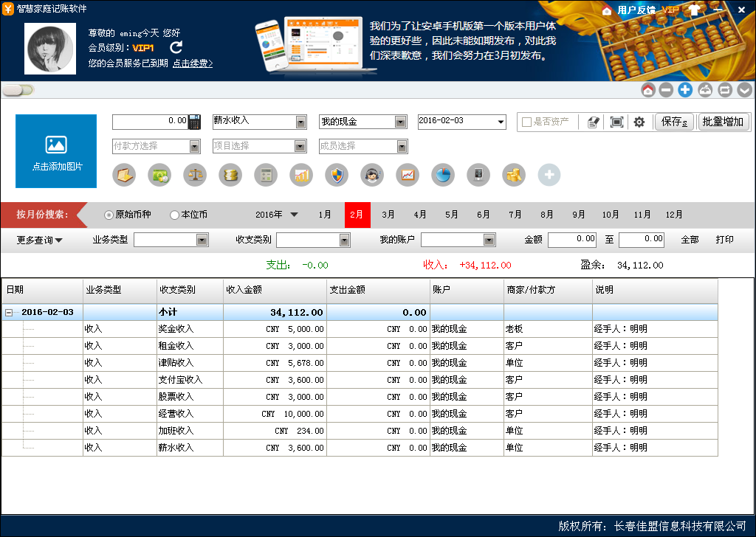756x537 pixels.
Task: Select the 1月 month tab
Action: (x=325, y=215)
